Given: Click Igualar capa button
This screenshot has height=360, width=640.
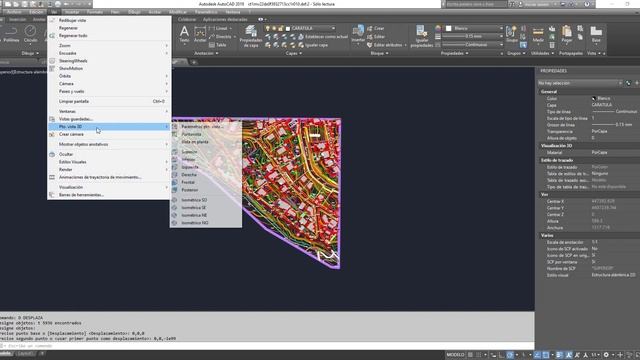Looking at the screenshot, I should click(x=313, y=45).
